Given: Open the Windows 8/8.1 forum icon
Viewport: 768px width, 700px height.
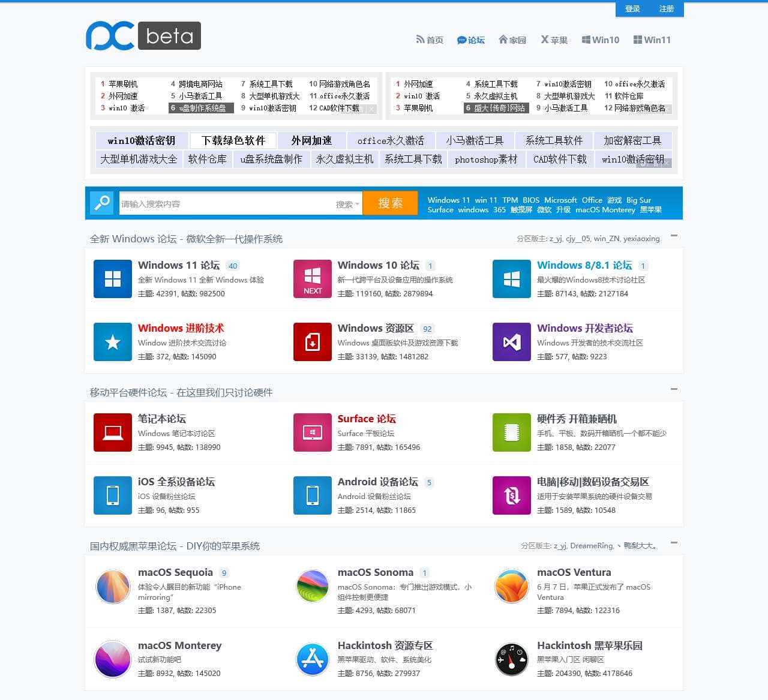Looking at the screenshot, I should click(x=512, y=279).
